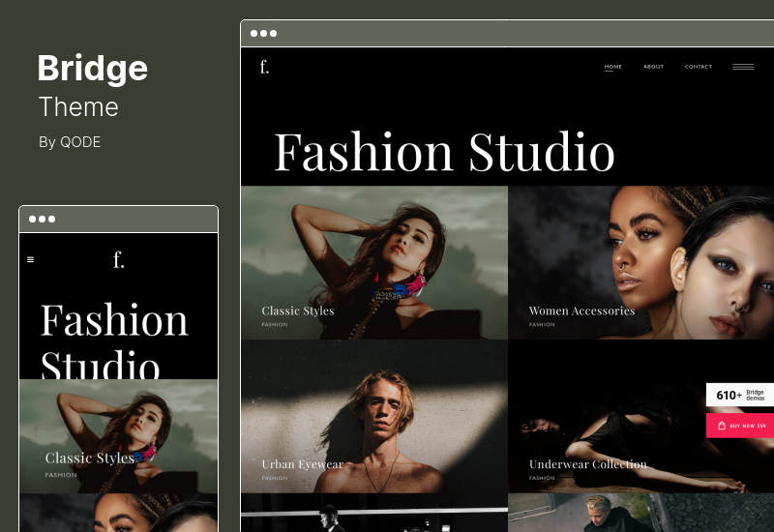Click the f. logo in desktop preview

[x=264, y=67]
